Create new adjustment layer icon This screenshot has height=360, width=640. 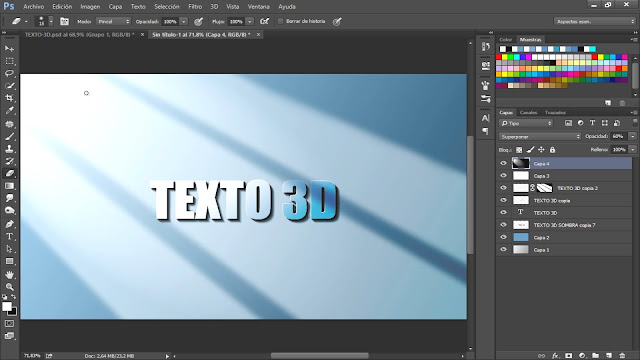(x=582, y=356)
